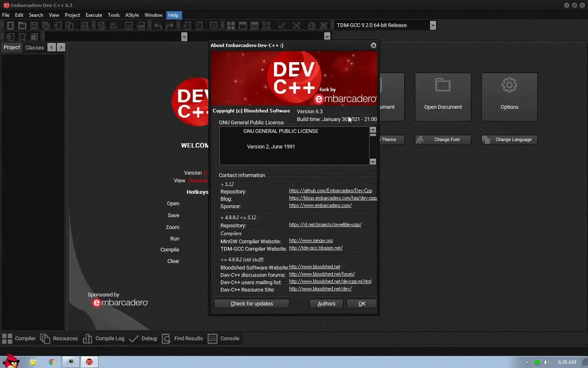The image size is (588, 368).
Task: Click the Close file toolbar icon
Action: point(58,25)
